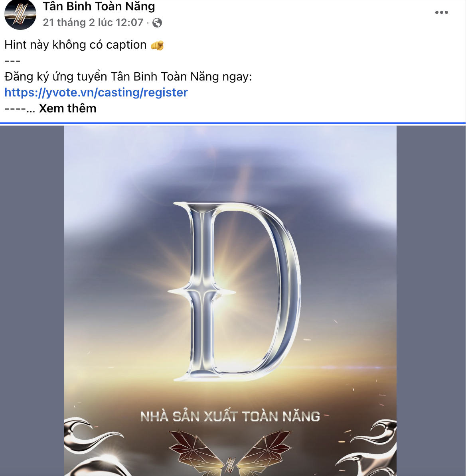Open the three-dot post options menu

click(x=441, y=12)
